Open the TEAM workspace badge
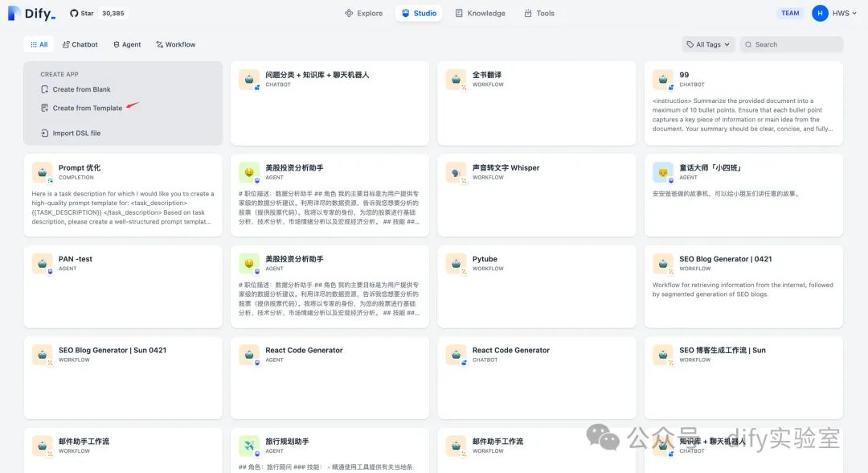The width and height of the screenshot is (868, 473). (x=790, y=13)
